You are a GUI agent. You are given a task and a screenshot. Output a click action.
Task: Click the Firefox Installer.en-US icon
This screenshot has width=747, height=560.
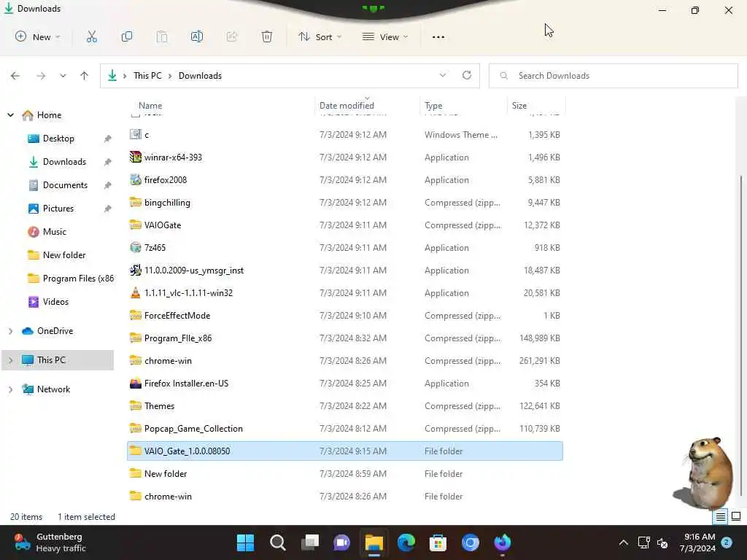pyautogui.click(x=135, y=384)
